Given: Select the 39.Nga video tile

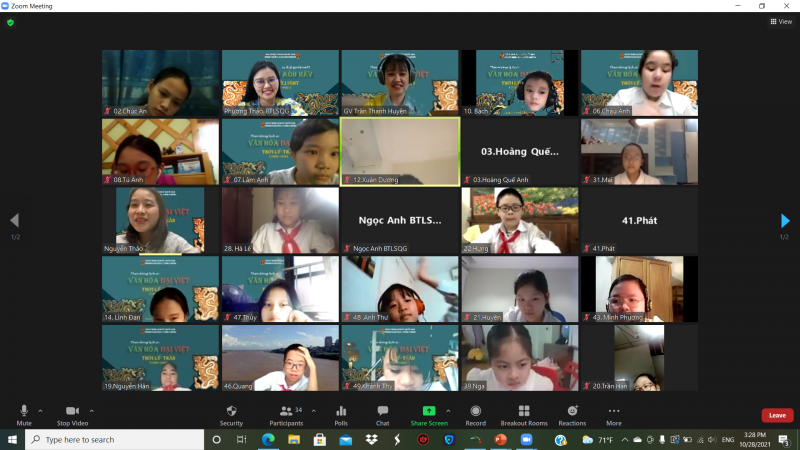Looking at the screenshot, I should click(x=520, y=358).
